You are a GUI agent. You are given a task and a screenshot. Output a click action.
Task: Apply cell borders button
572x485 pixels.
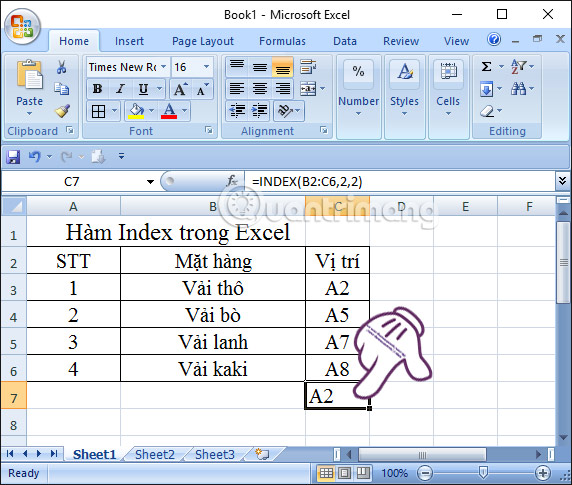click(x=98, y=111)
